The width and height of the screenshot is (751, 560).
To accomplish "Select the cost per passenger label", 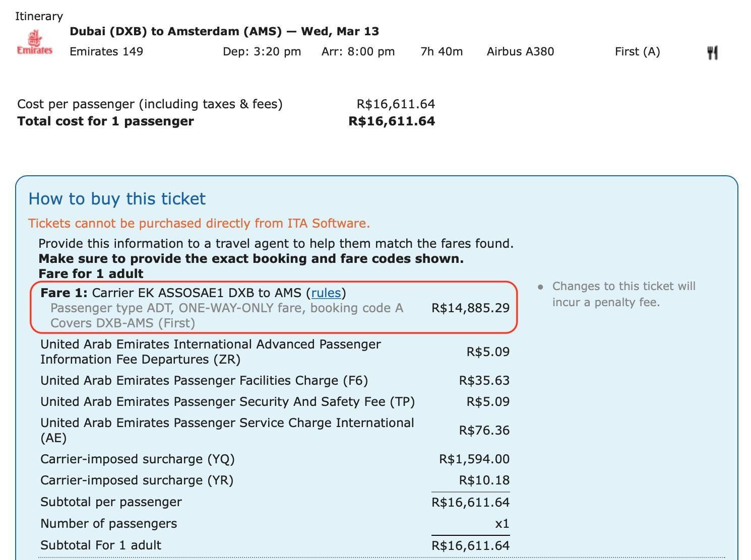I will 150,104.
